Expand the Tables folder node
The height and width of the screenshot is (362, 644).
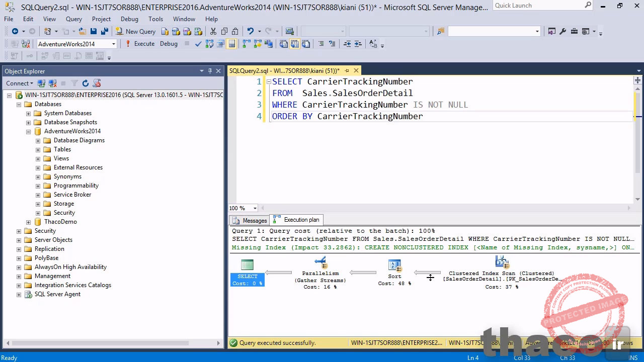pos(38,149)
